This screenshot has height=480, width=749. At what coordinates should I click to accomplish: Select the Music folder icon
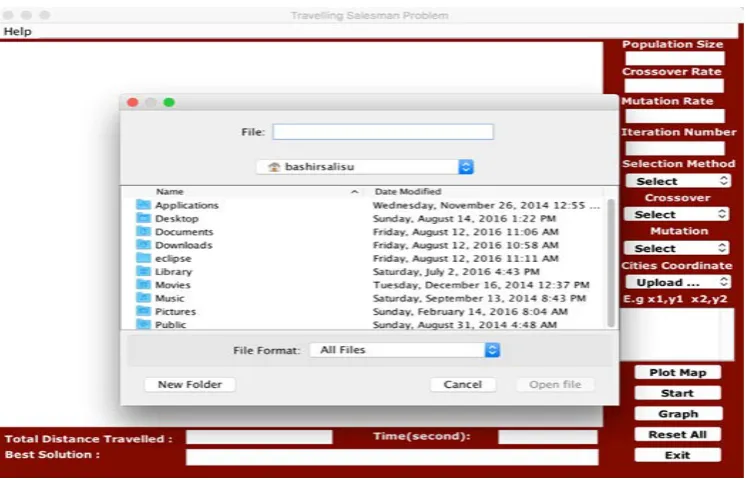[x=143, y=298]
